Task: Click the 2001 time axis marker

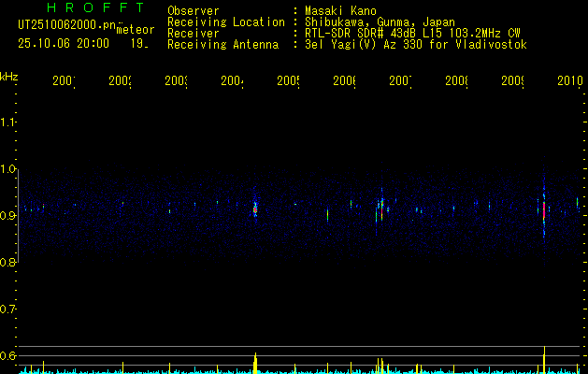Action: [x=64, y=81]
